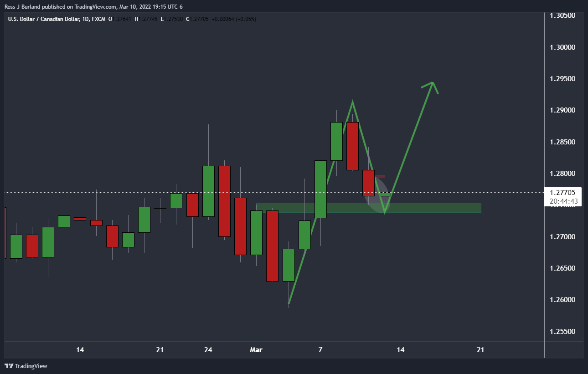
Task: Click the close value C 1.27705 in the header
Action: point(204,19)
